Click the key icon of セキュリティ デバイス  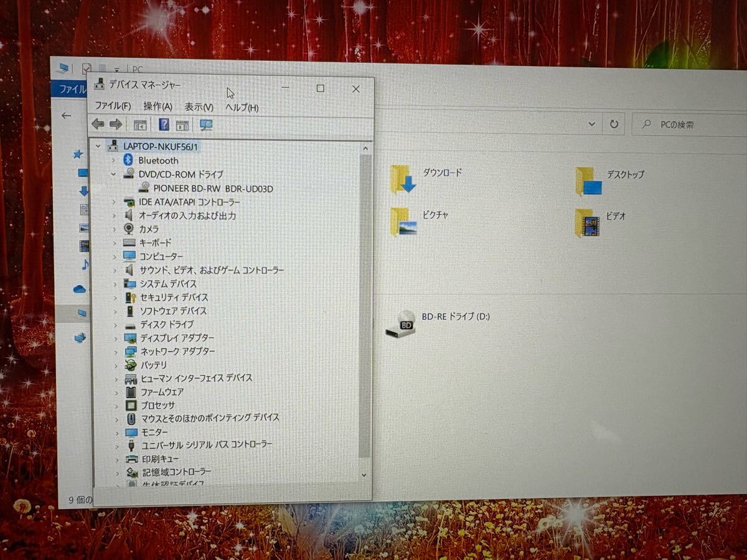click(131, 297)
